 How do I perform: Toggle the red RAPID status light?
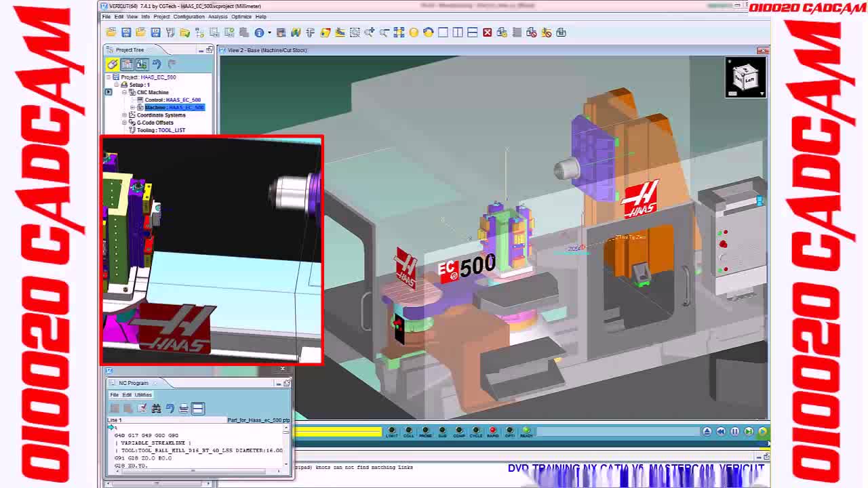click(x=493, y=432)
